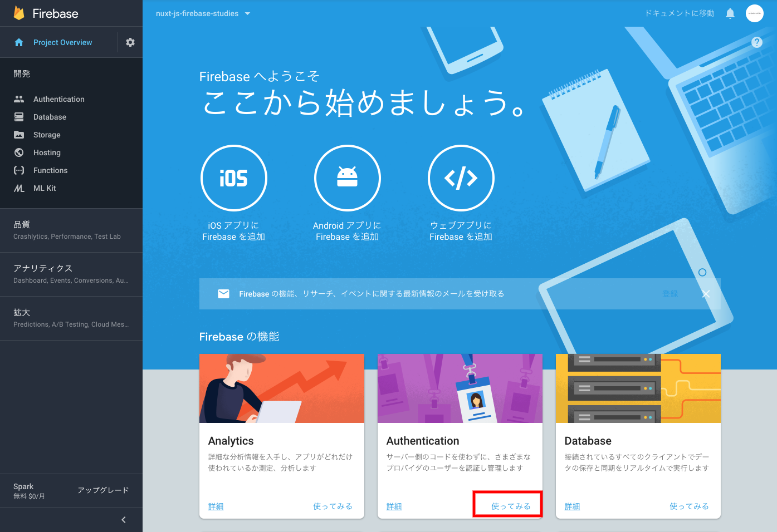Add Firebase to Android app circle icon
Image resolution: width=777 pixels, height=532 pixels.
(x=348, y=178)
